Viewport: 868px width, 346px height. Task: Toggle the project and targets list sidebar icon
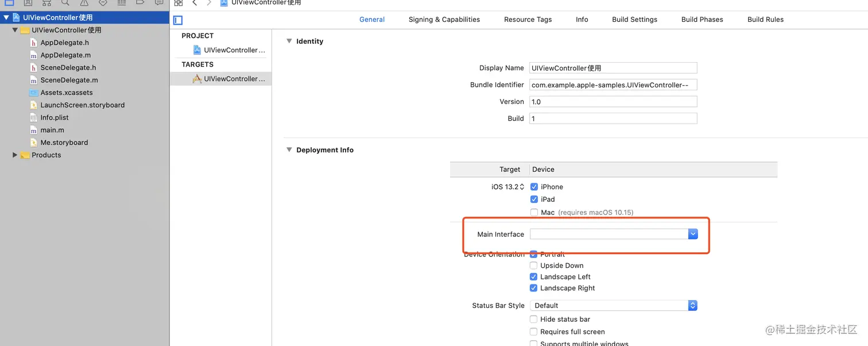tap(178, 20)
